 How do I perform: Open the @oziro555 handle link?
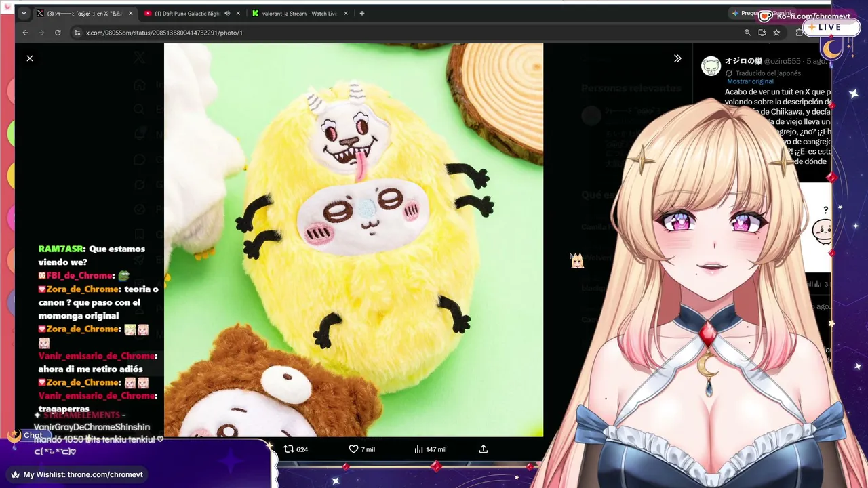(x=782, y=61)
